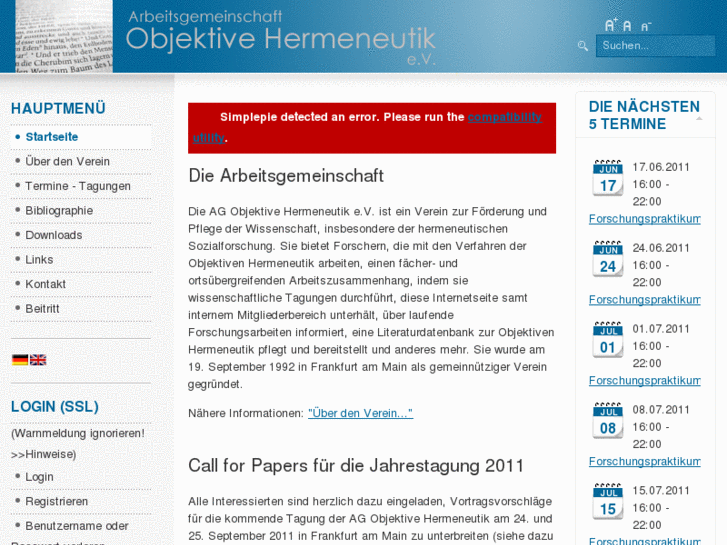Open Kontakt menu item

click(x=45, y=284)
